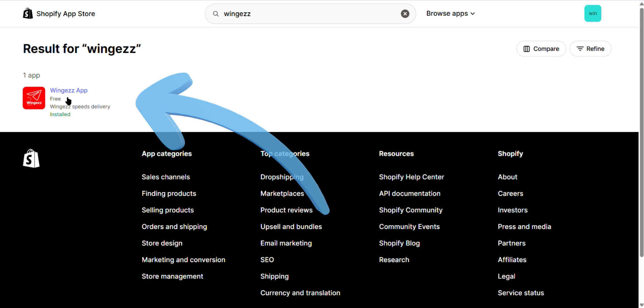The image size is (644, 308).
Task: Visit Shopify Help Center
Action: (411, 177)
